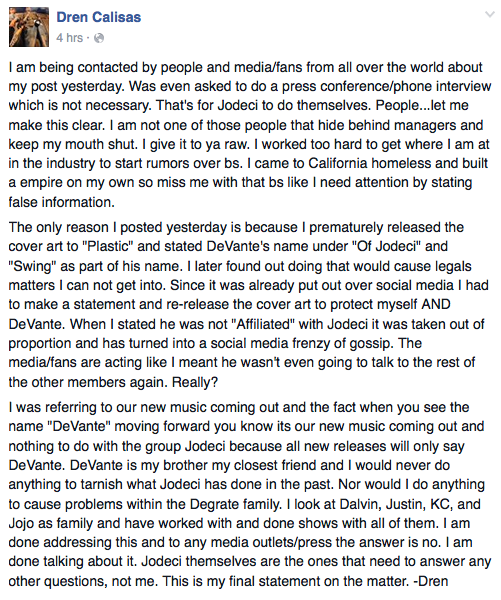Viewport: 501px width, 600px height.
Task: Open the post via the 4 hrs timestamp
Action: (70, 38)
